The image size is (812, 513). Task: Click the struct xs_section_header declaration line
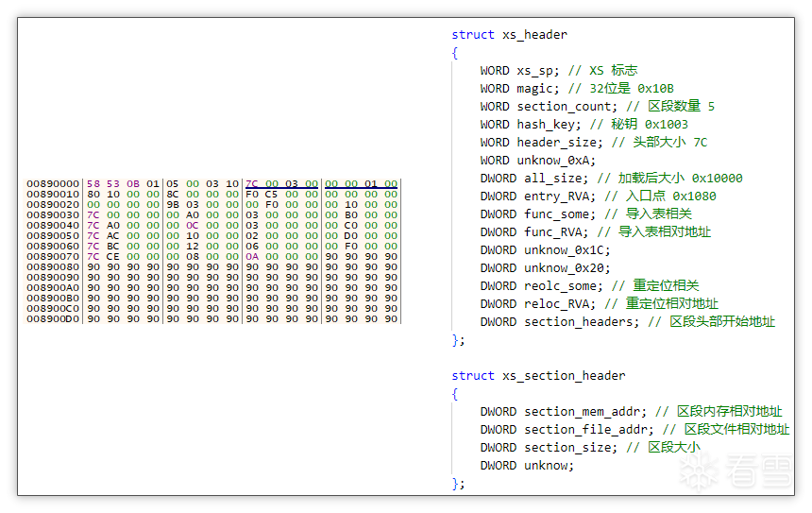click(538, 376)
